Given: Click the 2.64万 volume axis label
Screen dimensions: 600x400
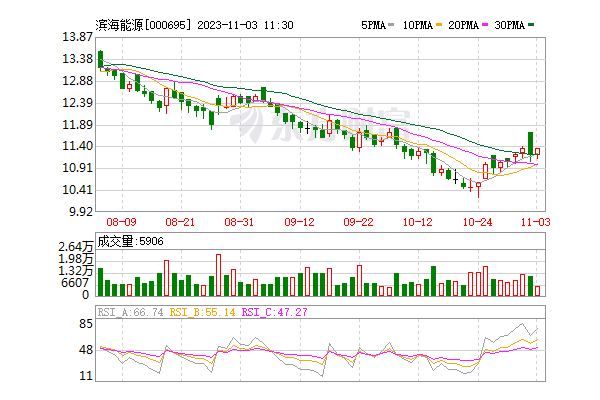Looking at the screenshot, I should coord(76,246).
